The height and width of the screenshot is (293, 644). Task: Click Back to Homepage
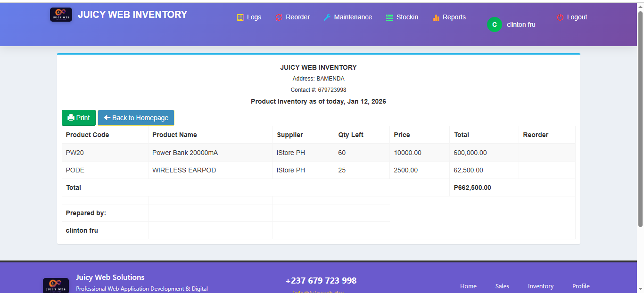tap(136, 117)
